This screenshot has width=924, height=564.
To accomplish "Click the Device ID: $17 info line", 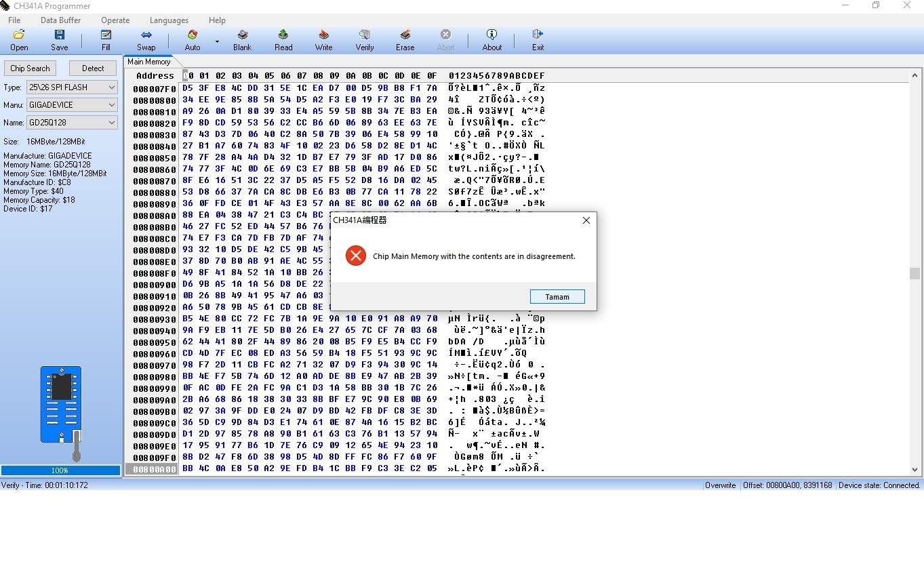I will (28, 209).
